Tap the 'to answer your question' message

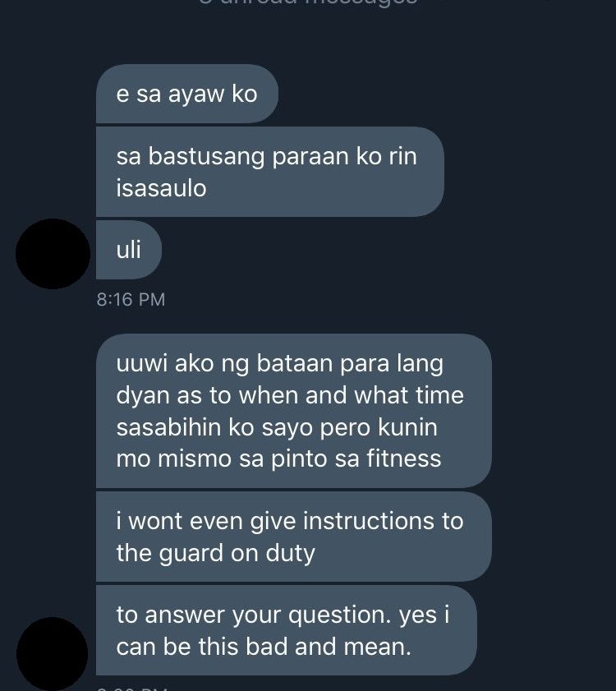point(287,630)
